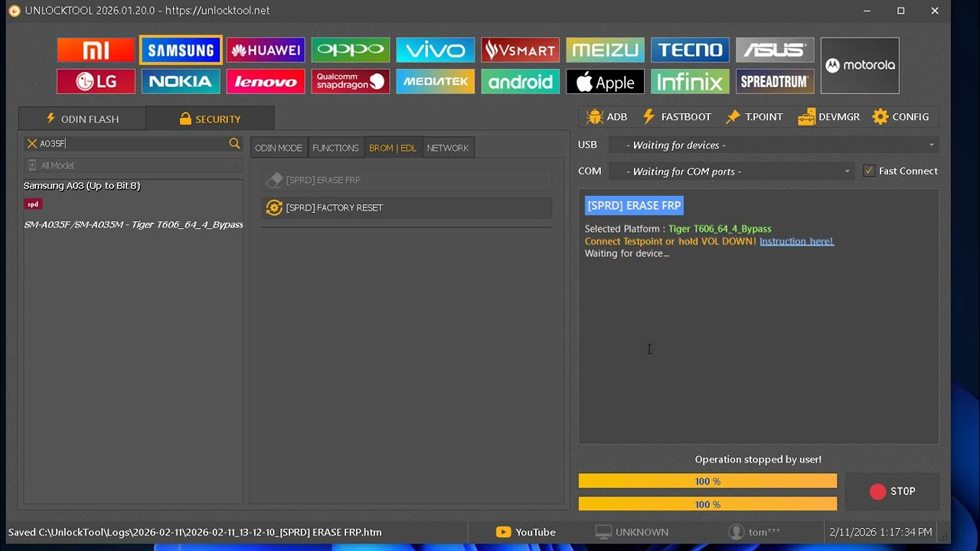Open the ODIN MODE tab
Screen dimensions: 980x551
pos(279,148)
